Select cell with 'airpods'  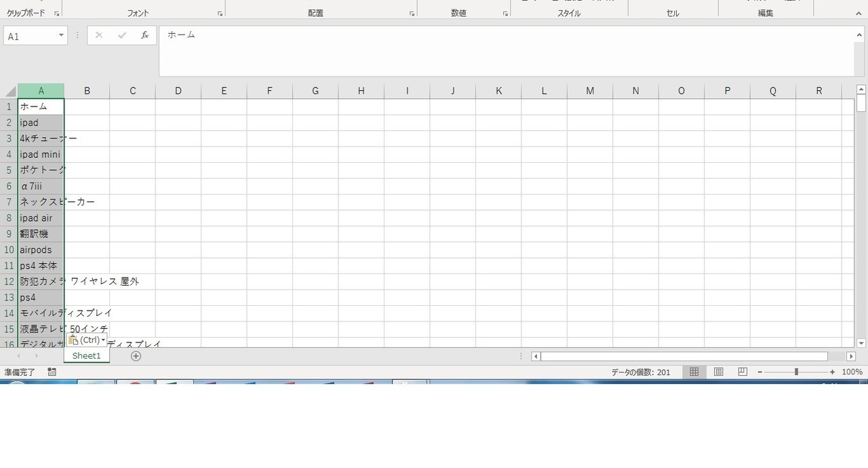[41, 250]
